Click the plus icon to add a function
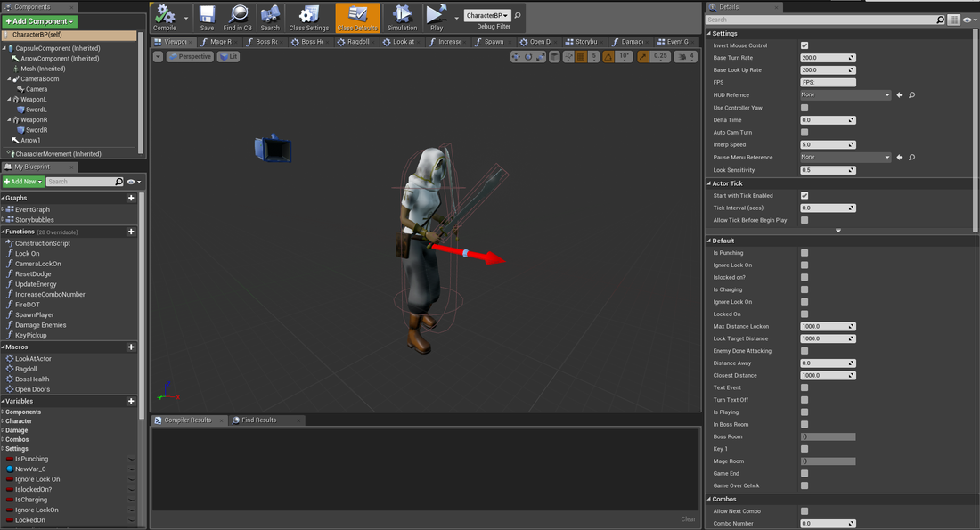Screen dimensions: 980x530 pyautogui.click(x=131, y=232)
